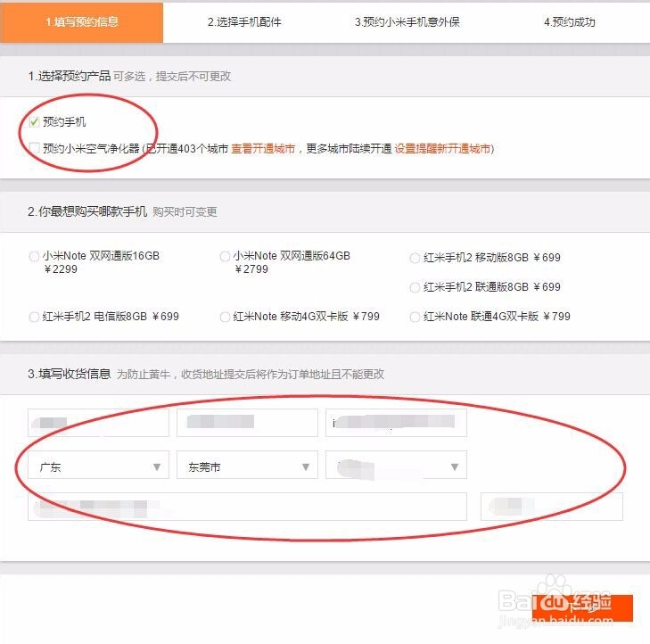The width and height of the screenshot is (650, 644).
Task: Select 小米Note 双网通版16GB ¥2299
Action: tap(34, 256)
